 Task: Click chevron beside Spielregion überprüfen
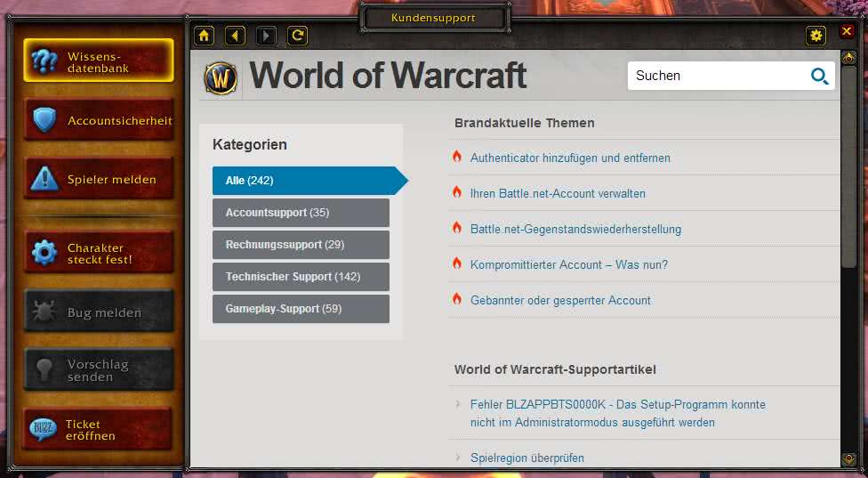click(x=458, y=457)
